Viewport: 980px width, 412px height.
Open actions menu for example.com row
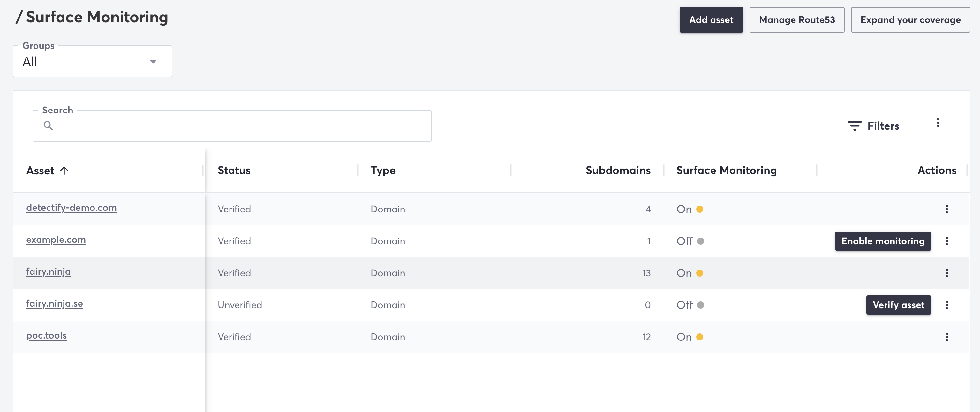click(x=946, y=241)
